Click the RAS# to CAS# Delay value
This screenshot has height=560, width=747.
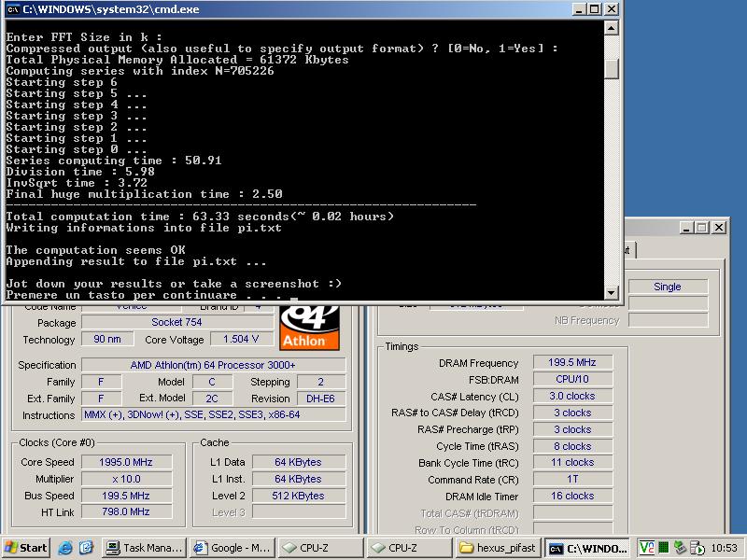(572, 413)
